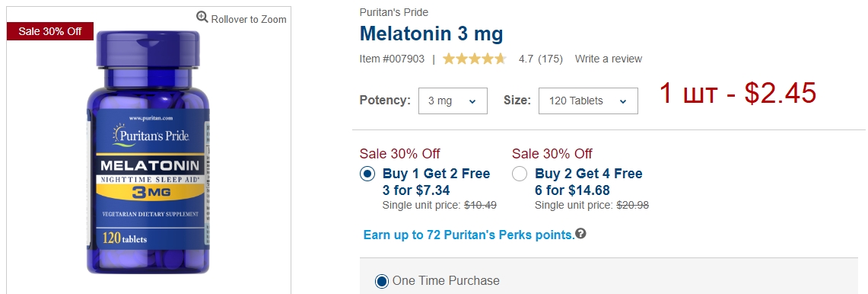Click the Rollover to Zoom magnifier icon
The width and height of the screenshot is (868, 294).
pos(202,18)
